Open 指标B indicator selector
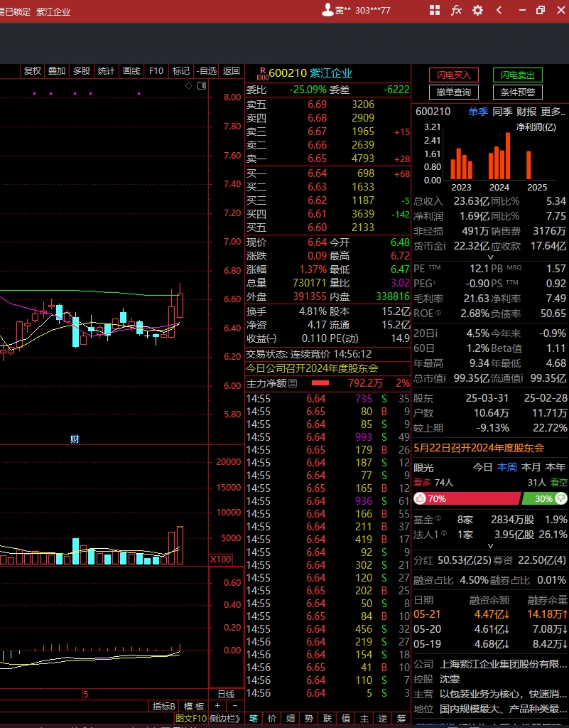 tap(163, 706)
